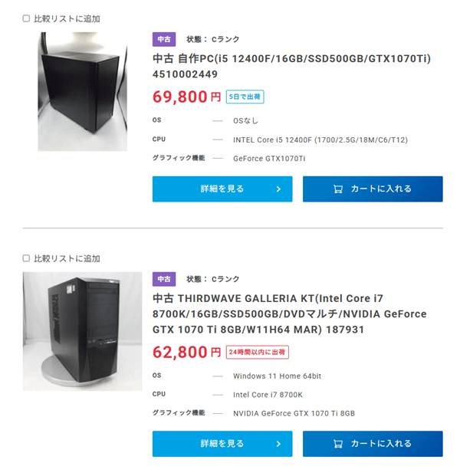Click the 24時間以内に出荷 shipping badge
Image resolution: width=460 pixels, height=476 pixels.
coord(257,353)
